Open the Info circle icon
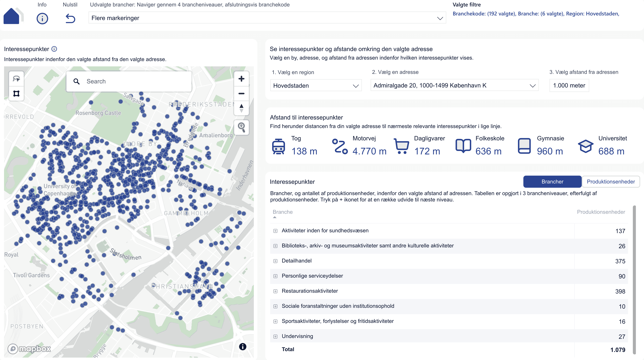Screen dimensions: 644x360 click(42, 18)
